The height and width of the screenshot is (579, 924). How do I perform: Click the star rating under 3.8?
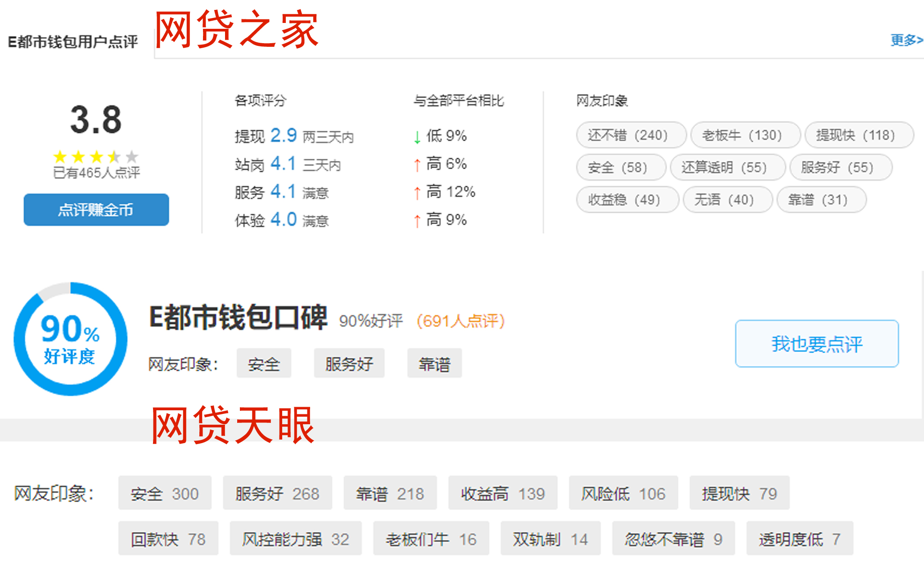96,157
